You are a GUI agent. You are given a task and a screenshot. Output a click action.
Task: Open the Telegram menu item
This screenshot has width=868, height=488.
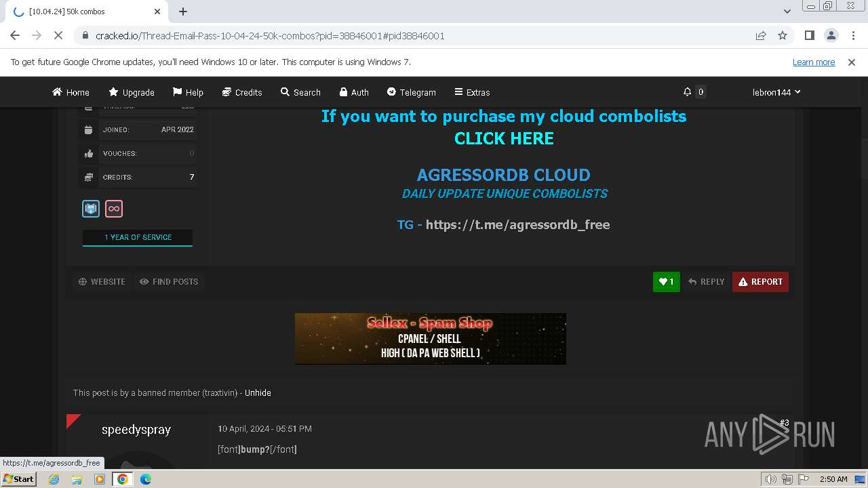411,92
